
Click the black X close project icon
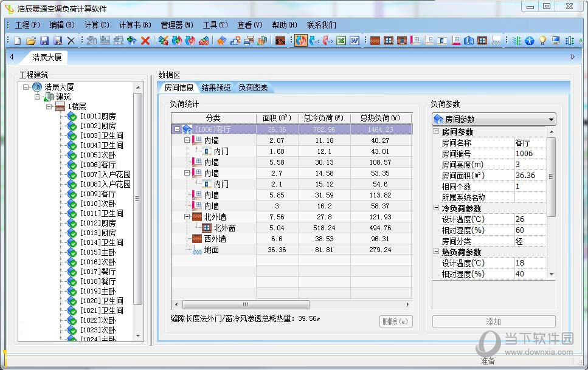(x=71, y=41)
